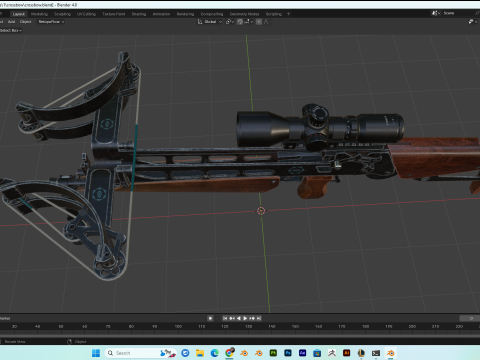Click the 3D cursor in the viewport
Screen dimensions: 480x360
pyautogui.click(x=261, y=211)
